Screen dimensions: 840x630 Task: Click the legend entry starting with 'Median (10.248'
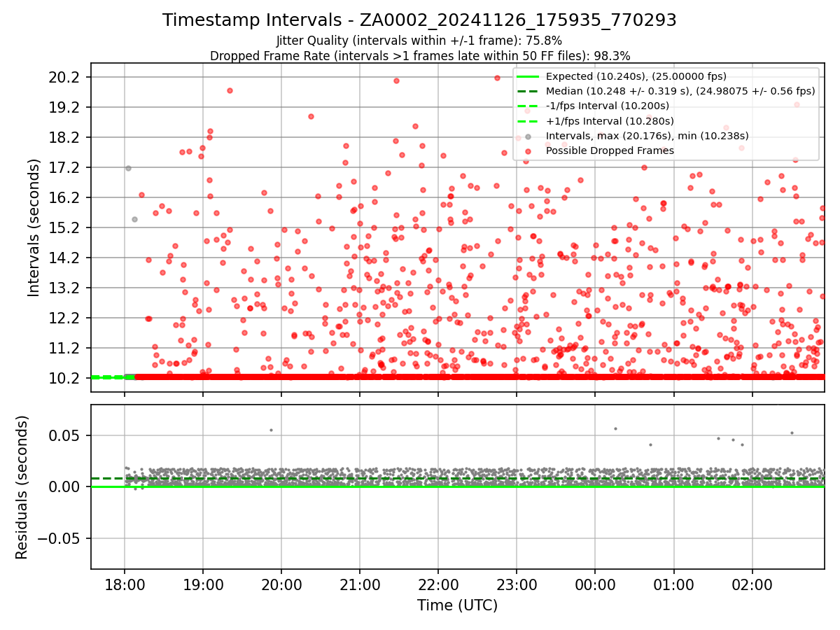tap(680, 91)
